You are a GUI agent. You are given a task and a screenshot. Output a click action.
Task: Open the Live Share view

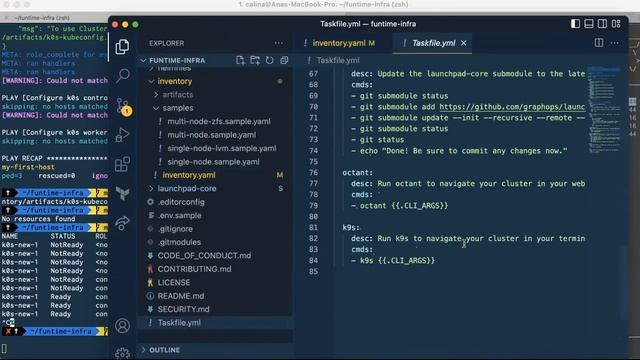tap(122, 222)
